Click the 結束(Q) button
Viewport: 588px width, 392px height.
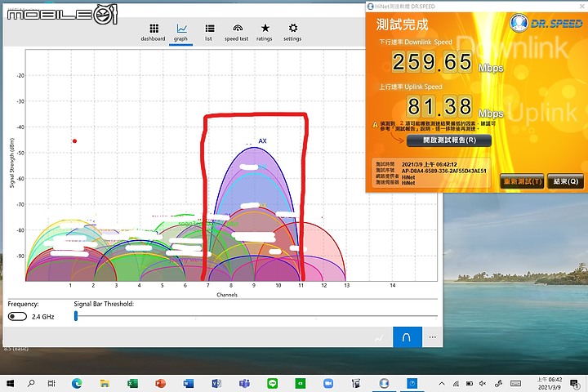coord(565,181)
